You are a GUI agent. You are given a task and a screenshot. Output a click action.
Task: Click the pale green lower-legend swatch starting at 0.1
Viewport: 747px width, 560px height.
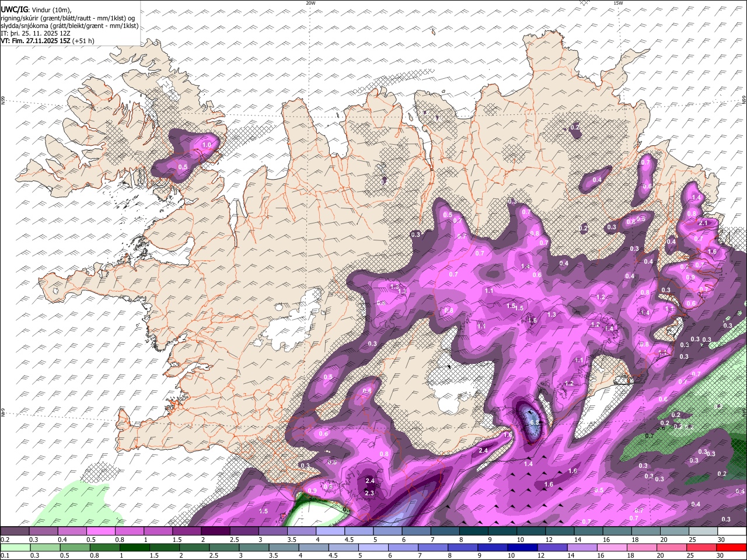[15, 547]
